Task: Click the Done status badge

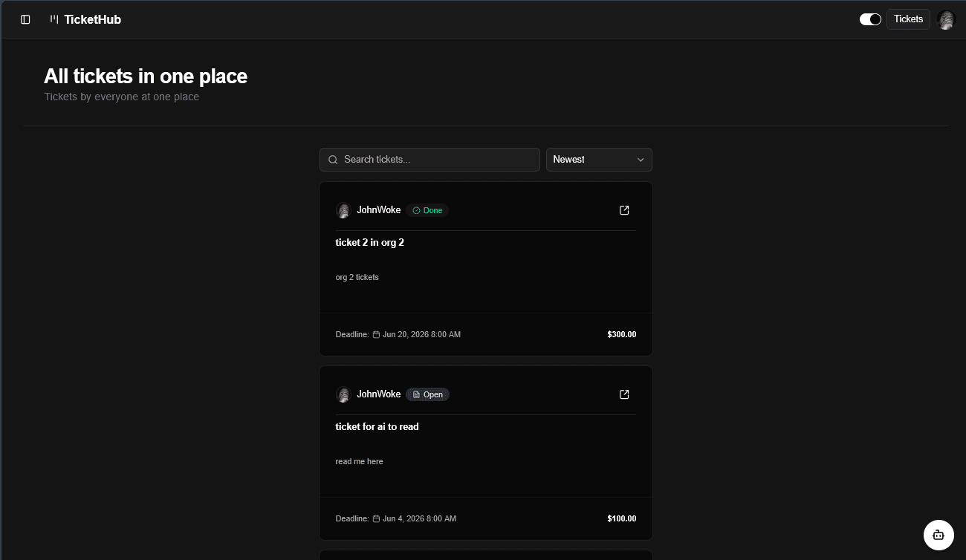Action: (427, 210)
